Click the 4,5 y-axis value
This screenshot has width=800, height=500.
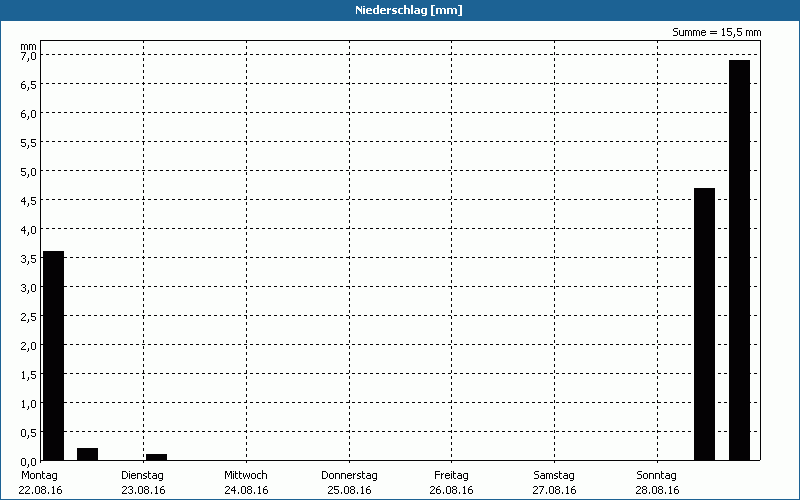29,201
